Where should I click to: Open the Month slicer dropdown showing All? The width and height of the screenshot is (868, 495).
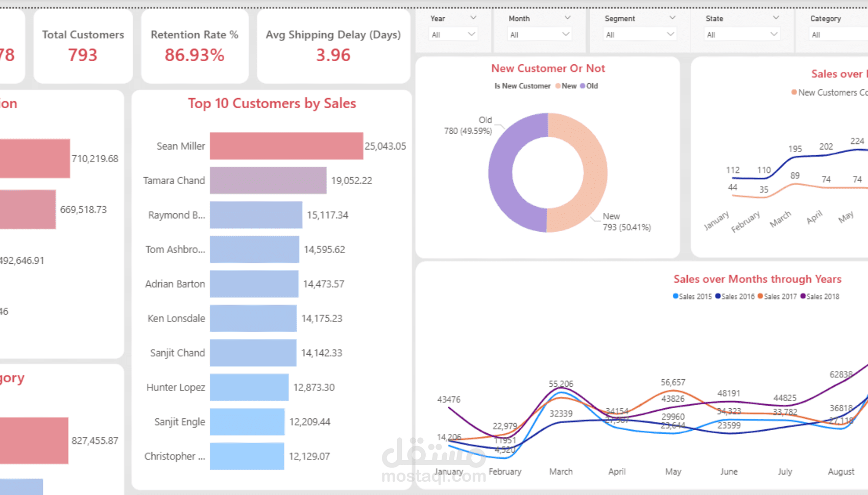point(540,34)
